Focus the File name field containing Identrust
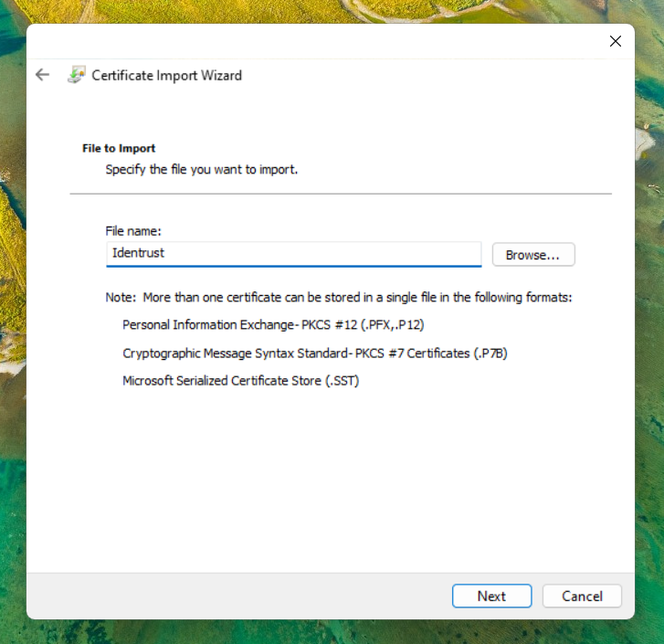 tap(292, 254)
